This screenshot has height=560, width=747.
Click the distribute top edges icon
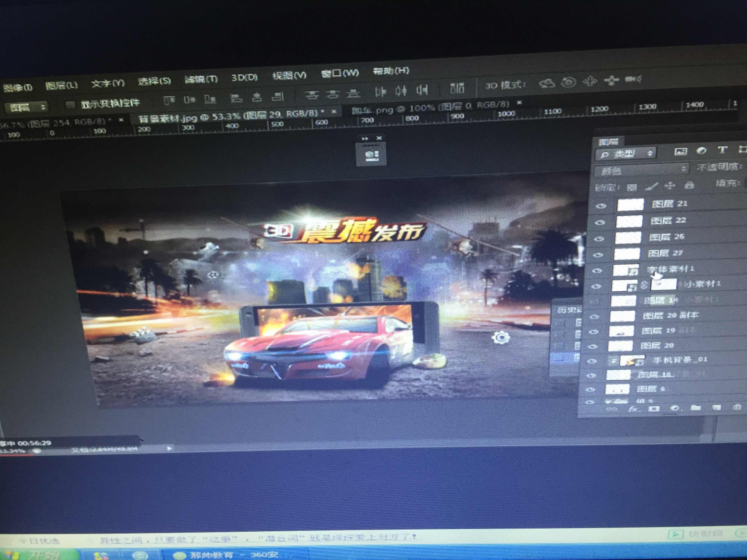(312, 95)
